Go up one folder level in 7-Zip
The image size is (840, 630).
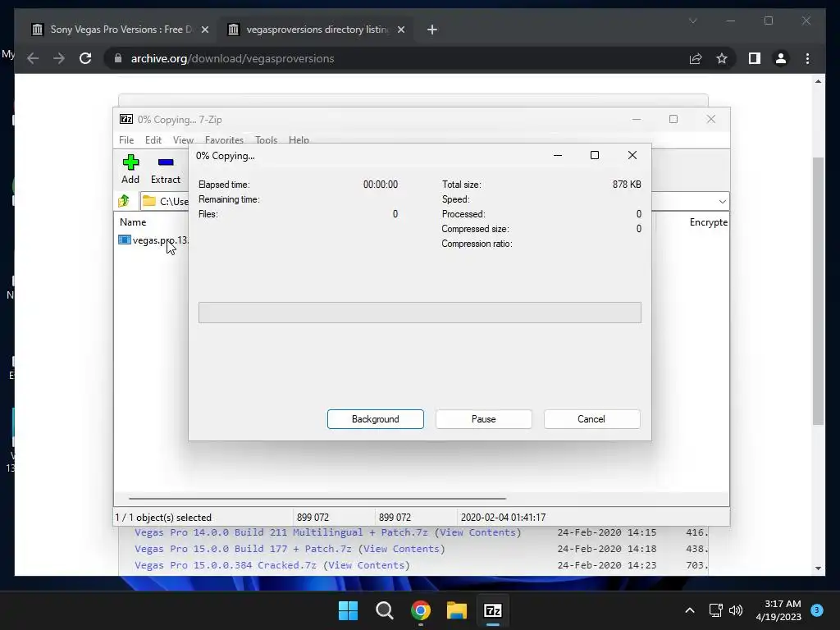coord(125,201)
